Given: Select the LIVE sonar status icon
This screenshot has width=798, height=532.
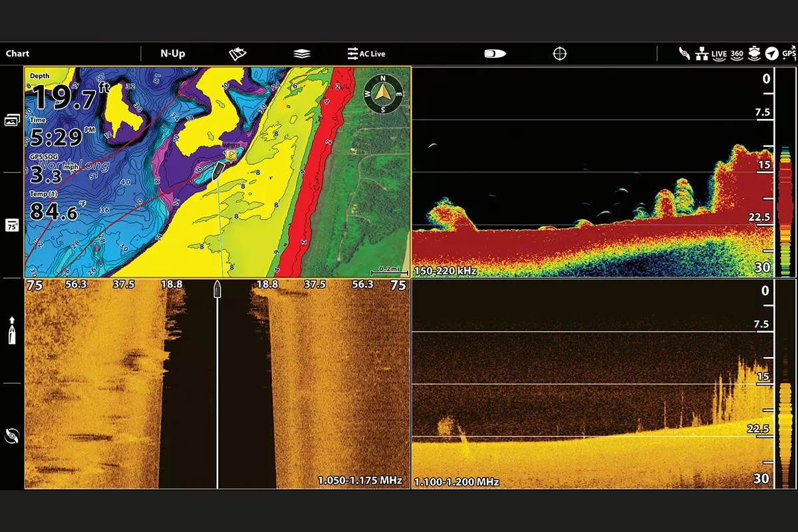Looking at the screenshot, I should pyautogui.click(x=719, y=55).
